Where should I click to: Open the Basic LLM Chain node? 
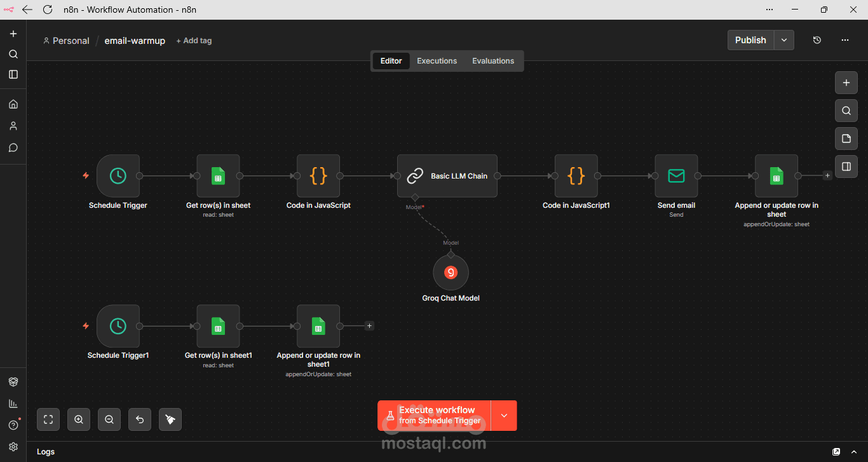447,176
